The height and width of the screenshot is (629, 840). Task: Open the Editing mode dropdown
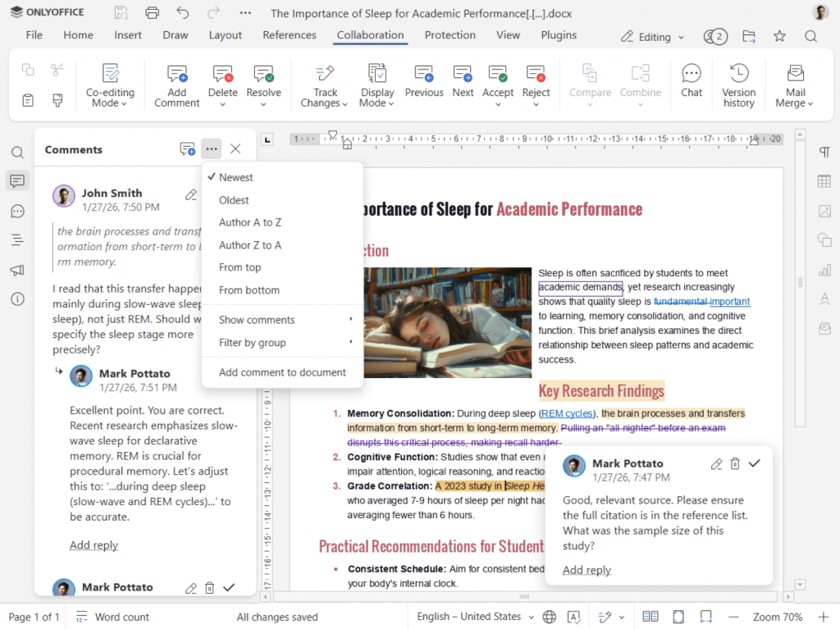click(652, 37)
